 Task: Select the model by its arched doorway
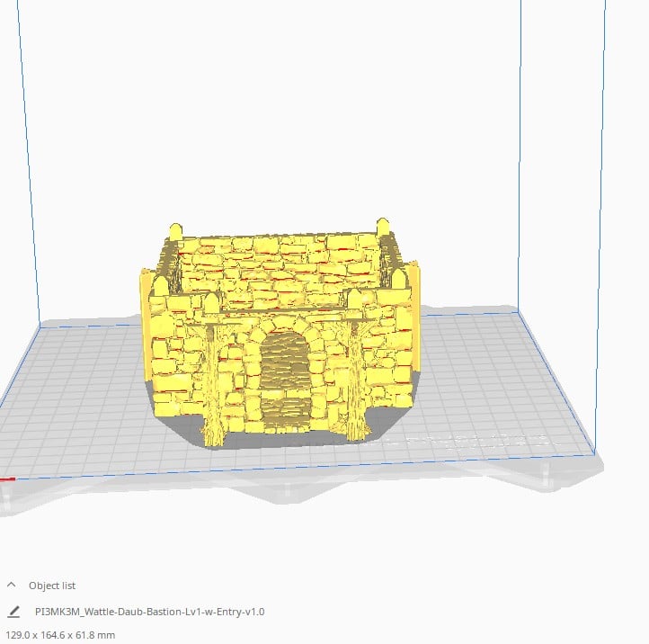285,377
